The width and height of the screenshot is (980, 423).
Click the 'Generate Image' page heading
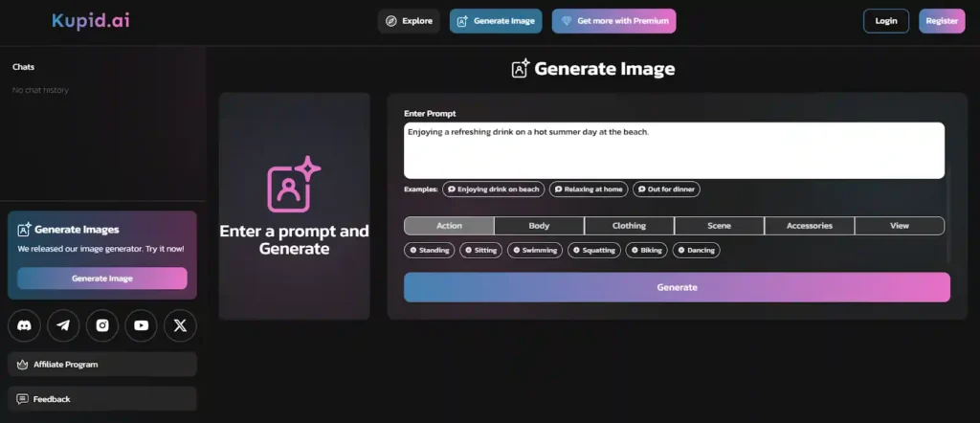[605, 69]
